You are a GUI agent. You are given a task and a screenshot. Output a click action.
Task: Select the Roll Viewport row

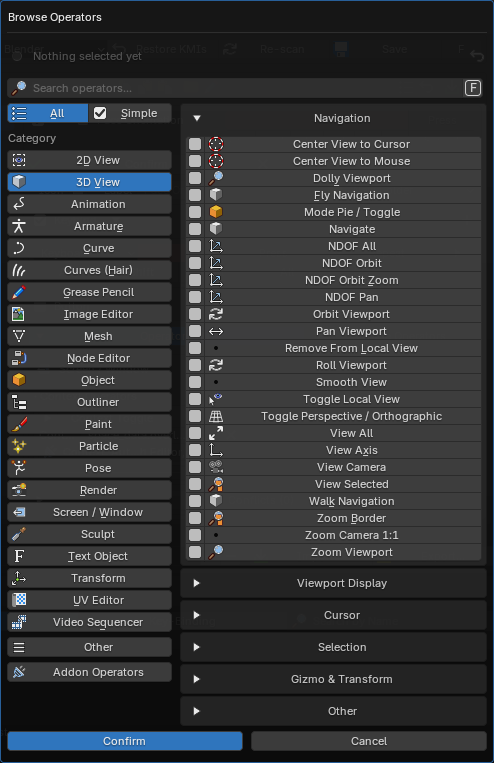pyautogui.click(x=343, y=365)
